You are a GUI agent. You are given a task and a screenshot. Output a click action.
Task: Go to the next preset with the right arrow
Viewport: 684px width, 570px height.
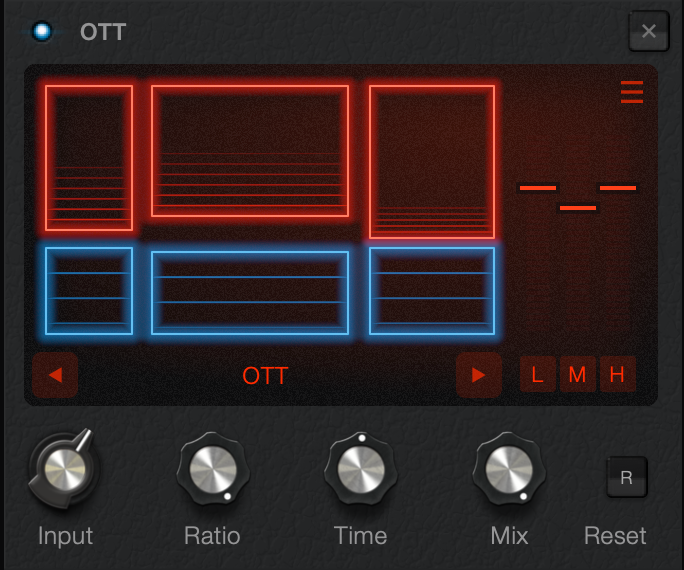click(x=479, y=375)
